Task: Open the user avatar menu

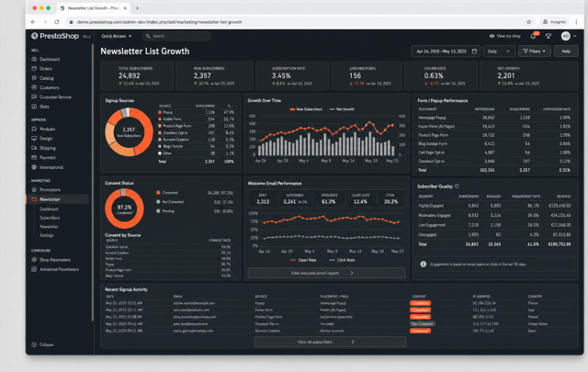Action: coord(566,36)
